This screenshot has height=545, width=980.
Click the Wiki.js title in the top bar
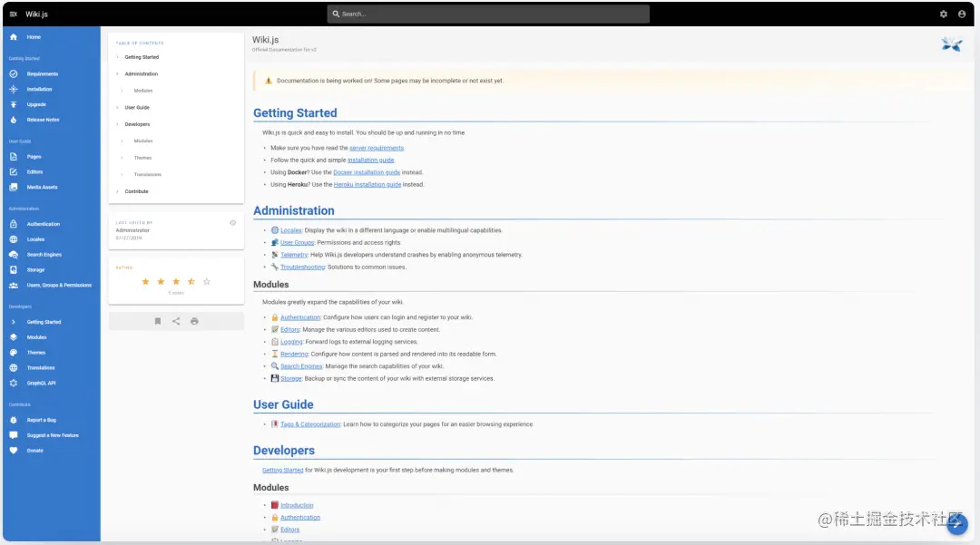[36, 14]
